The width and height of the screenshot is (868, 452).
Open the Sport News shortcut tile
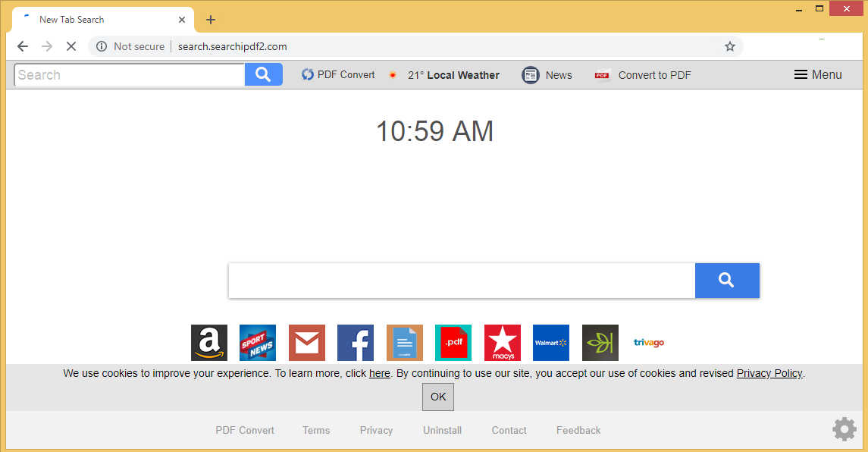point(258,343)
